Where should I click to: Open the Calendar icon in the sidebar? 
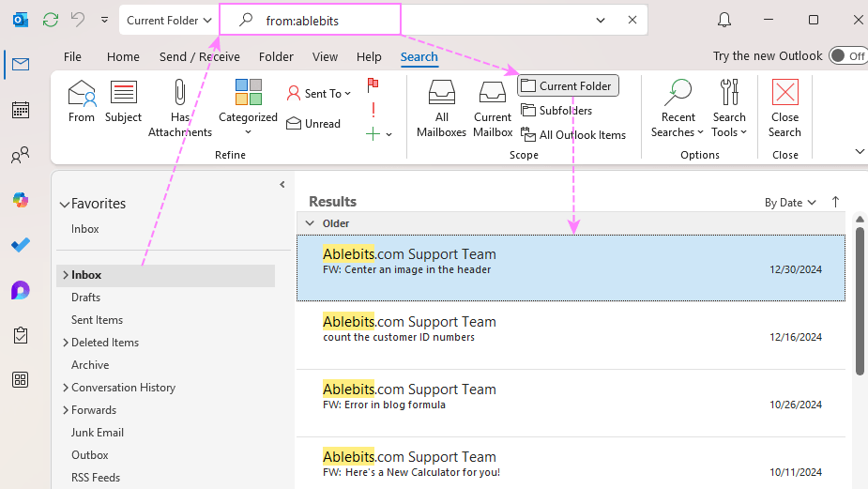click(x=20, y=110)
